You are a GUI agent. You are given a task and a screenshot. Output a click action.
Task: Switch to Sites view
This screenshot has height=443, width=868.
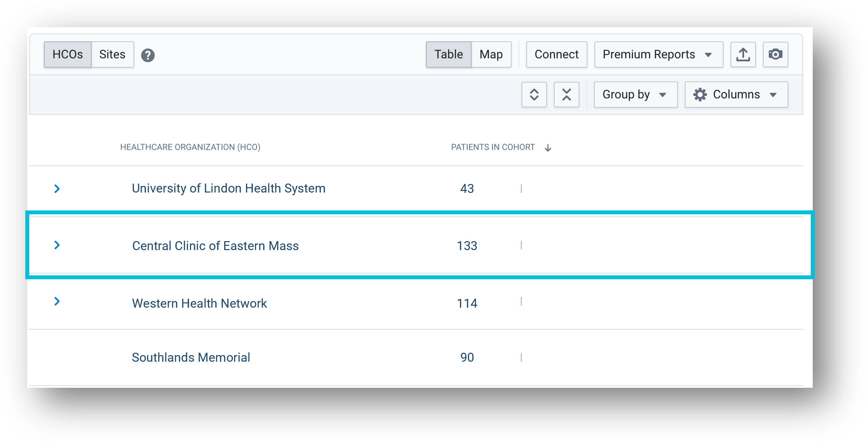click(x=112, y=54)
